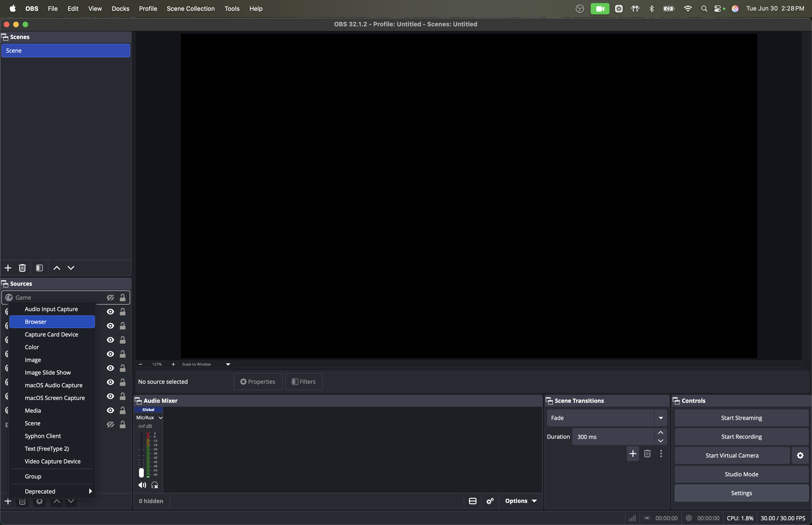Click the Properties button
Image resolution: width=812 pixels, height=525 pixels.
point(258,382)
